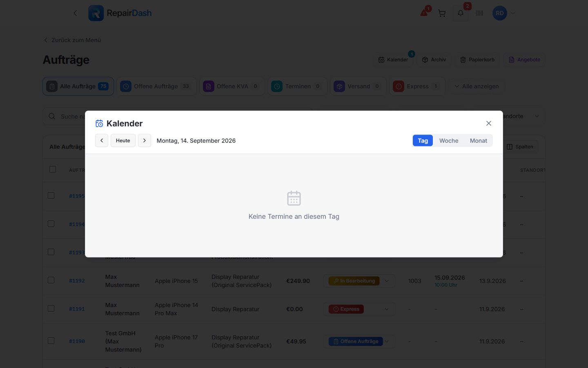
Task: Open the Papierkorb
Action: [477, 60]
